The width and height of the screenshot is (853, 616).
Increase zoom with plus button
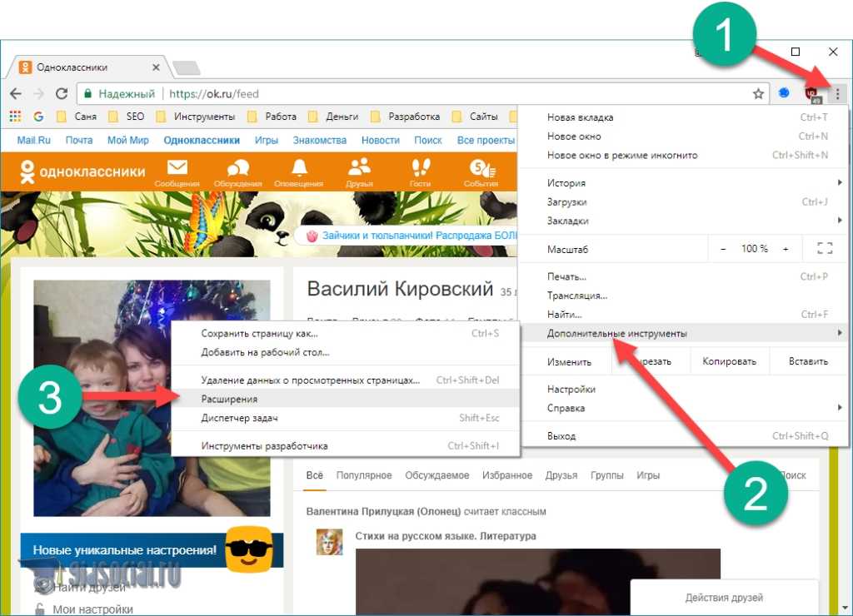tap(786, 249)
